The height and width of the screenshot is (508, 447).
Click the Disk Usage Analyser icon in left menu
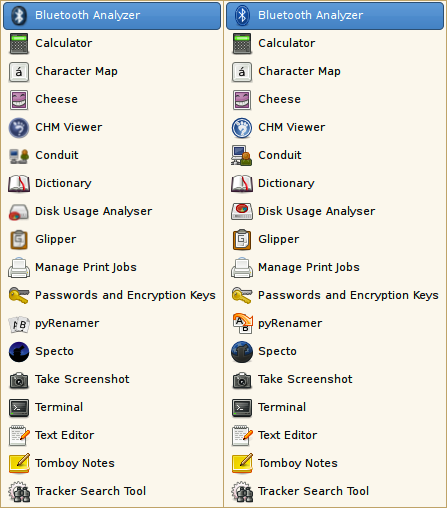pos(19,212)
